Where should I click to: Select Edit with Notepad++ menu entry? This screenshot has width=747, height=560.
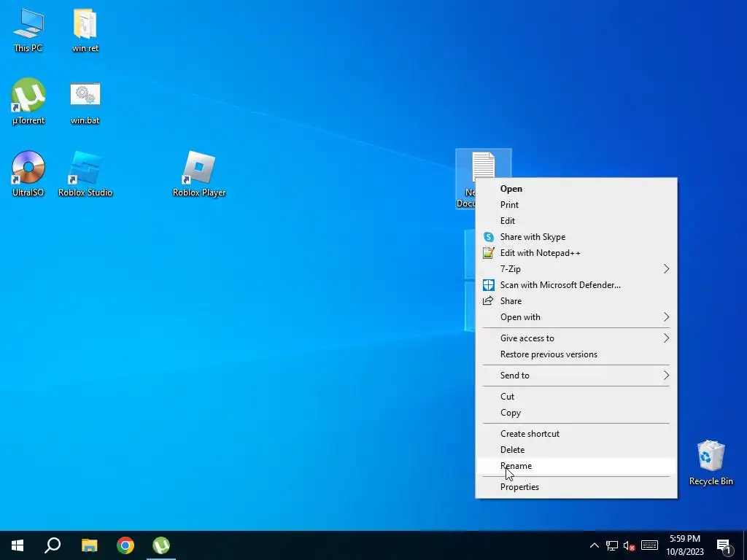tap(576, 253)
